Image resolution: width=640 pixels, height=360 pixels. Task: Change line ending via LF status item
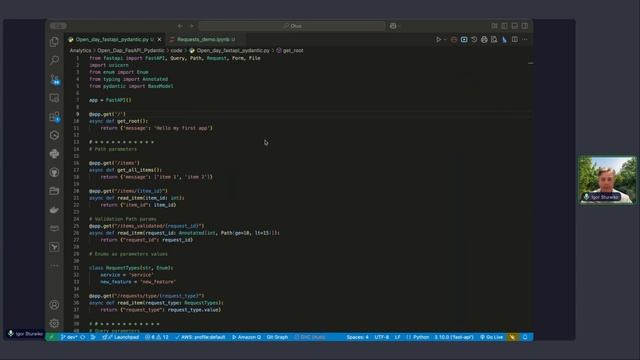click(397, 337)
